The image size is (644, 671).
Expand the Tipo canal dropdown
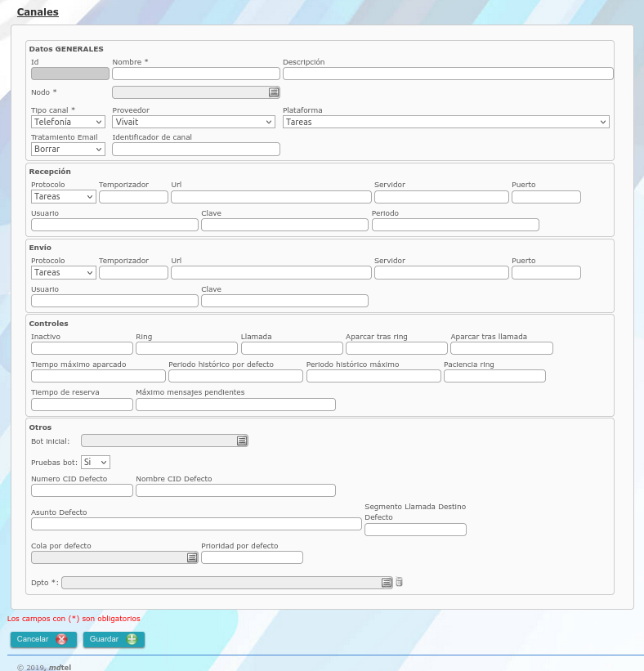click(x=68, y=122)
